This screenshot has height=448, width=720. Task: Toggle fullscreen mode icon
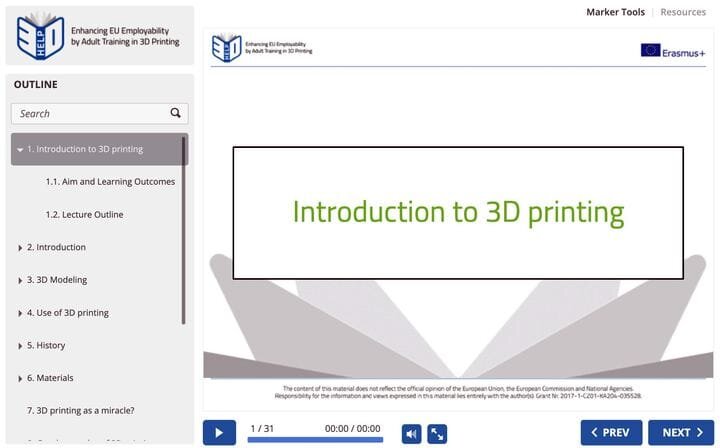(x=437, y=433)
